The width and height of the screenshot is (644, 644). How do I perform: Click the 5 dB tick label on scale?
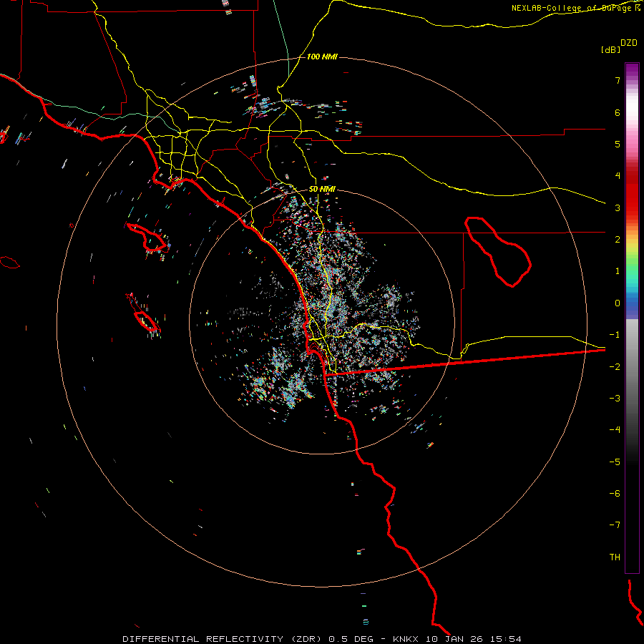(618, 144)
